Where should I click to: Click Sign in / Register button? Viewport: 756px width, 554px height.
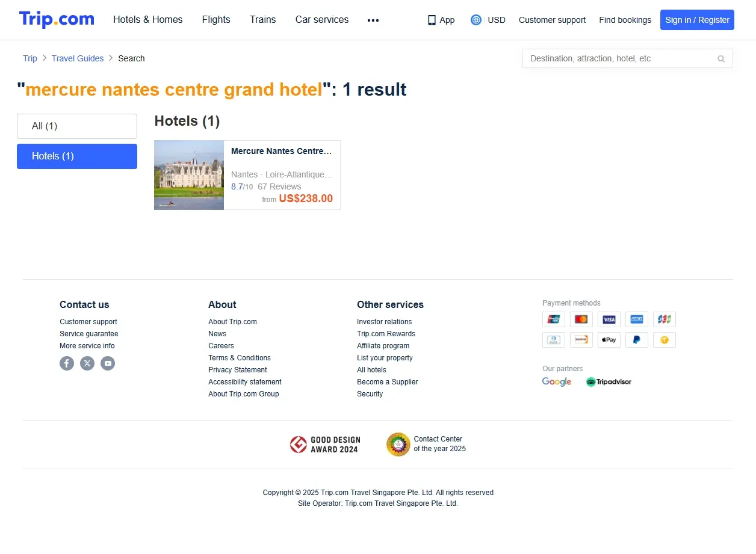point(697,20)
